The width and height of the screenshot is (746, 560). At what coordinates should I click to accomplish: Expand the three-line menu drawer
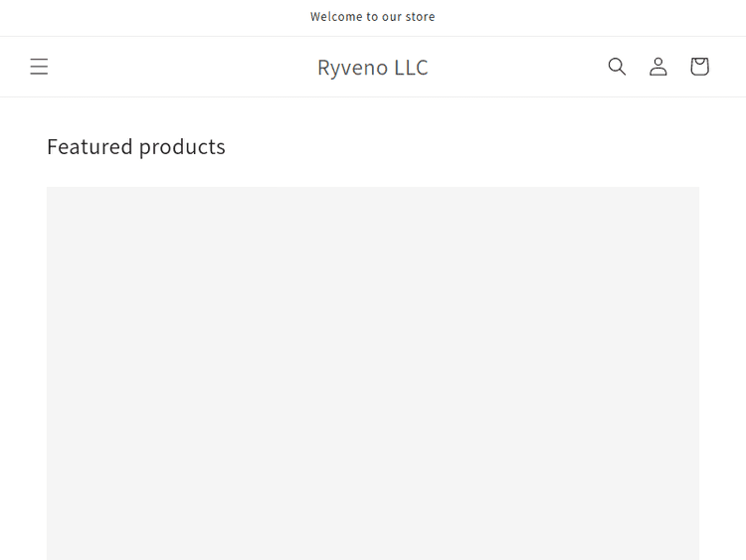click(39, 67)
